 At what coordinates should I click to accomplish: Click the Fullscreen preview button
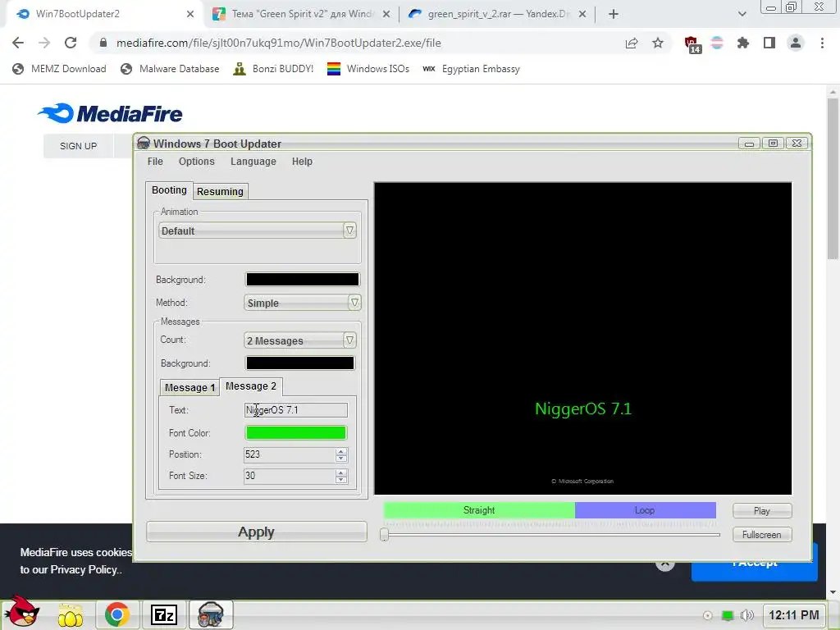762,535
